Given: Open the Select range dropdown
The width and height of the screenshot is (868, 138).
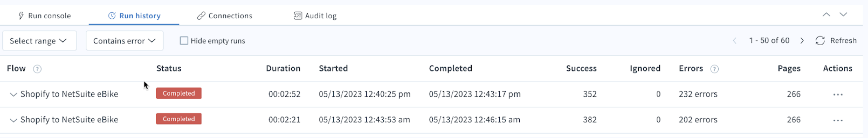Looking at the screenshot, I should click(x=39, y=41).
